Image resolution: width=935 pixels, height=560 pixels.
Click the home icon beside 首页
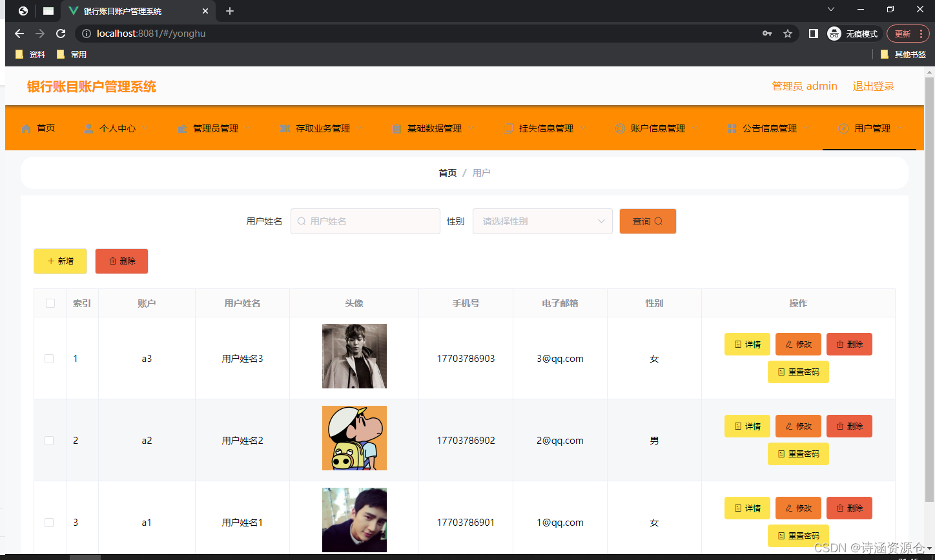pos(26,128)
